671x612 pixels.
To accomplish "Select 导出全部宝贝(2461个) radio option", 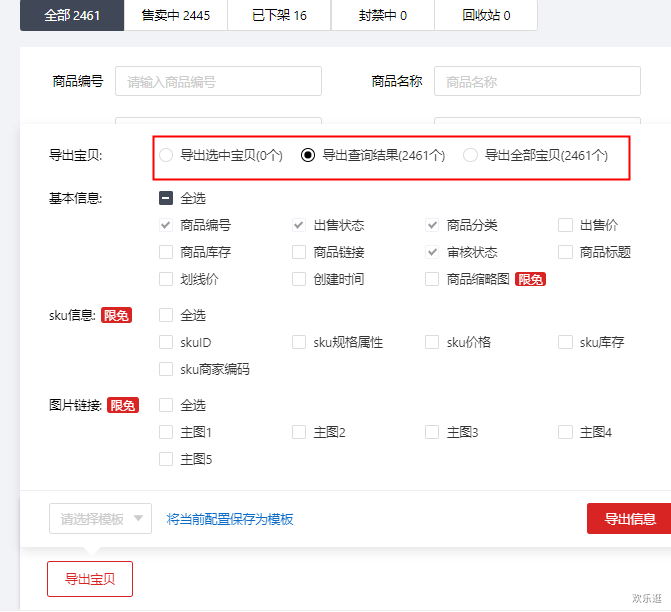I will pos(470,155).
